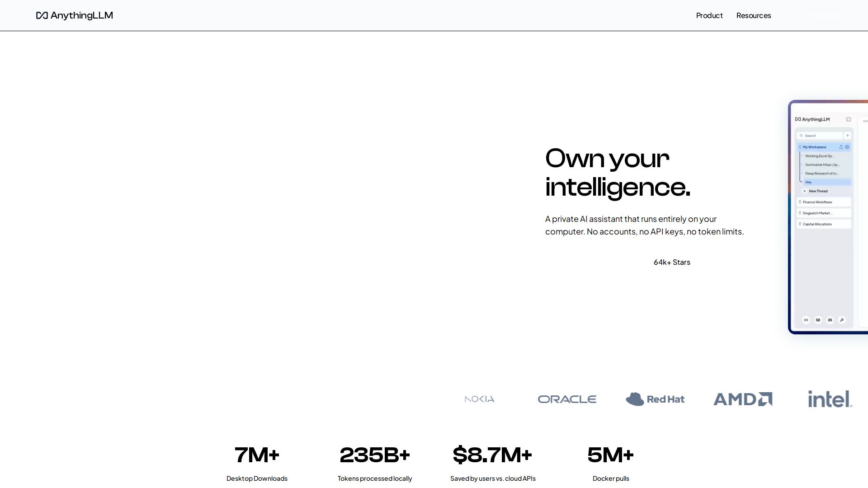Viewport: 868px width, 488px height.
Task: Click the Red Hat logo
Action: (x=655, y=399)
